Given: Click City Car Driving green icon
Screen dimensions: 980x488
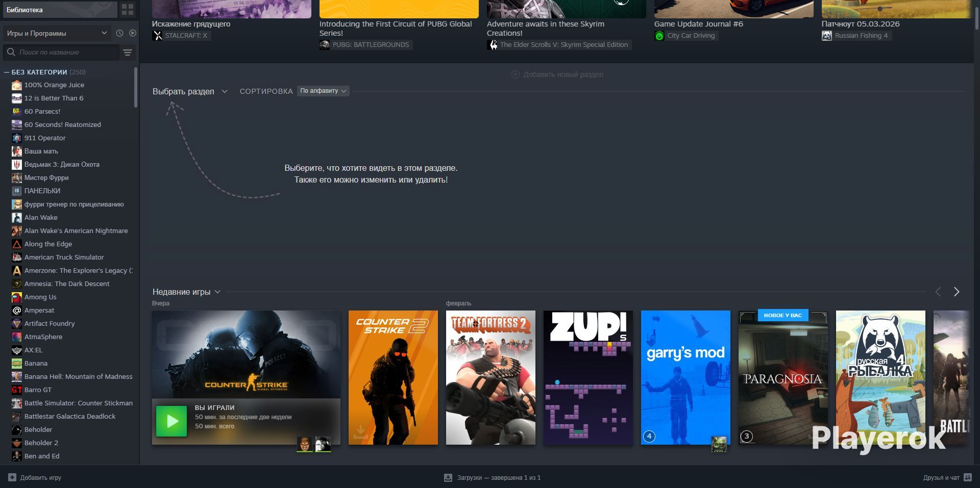Looking at the screenshot, I should click(x=659, y=36).
